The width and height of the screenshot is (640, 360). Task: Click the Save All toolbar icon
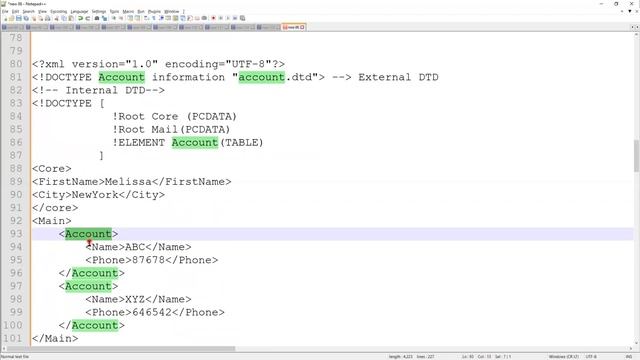click(x=26, y=18)
